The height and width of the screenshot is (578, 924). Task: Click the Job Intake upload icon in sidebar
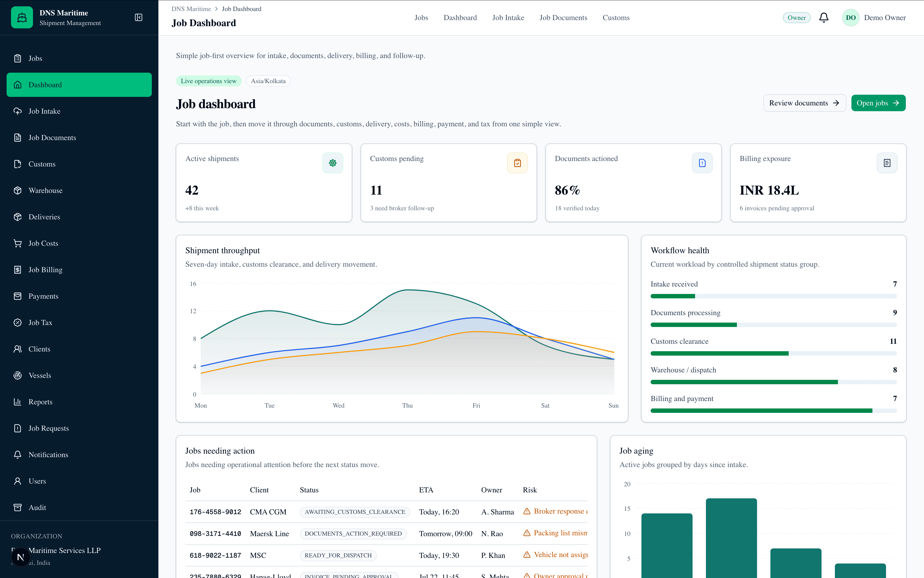pos(18,111)
